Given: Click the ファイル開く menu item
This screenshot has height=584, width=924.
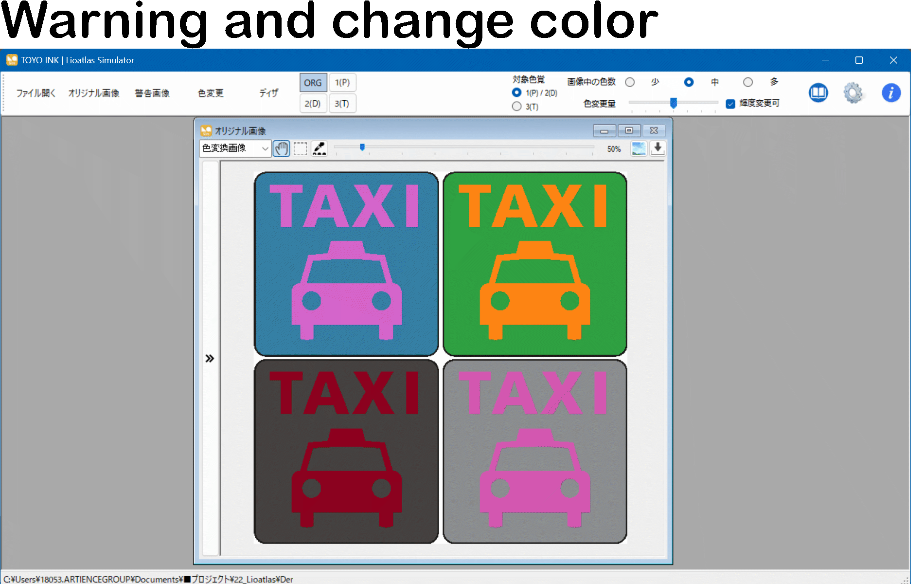Looking at the screenshot, I should [36, 93].
